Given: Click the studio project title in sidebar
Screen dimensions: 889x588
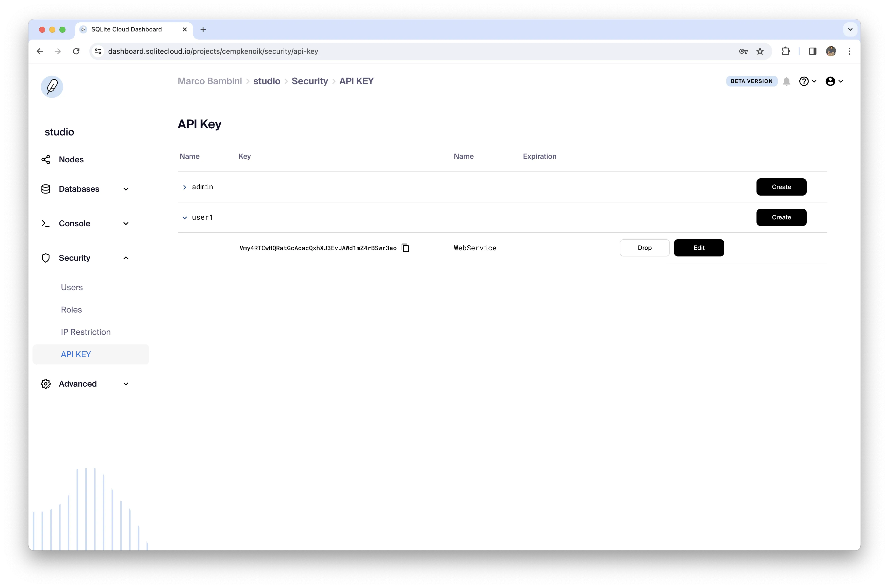Looking at the screenshot, I should coord(59,132).
